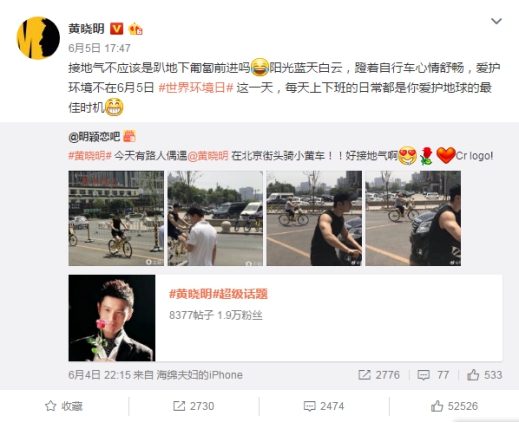Screen dimensions: 519x423
Task: Like the original post with 533 likes
Action: point(484,375)
